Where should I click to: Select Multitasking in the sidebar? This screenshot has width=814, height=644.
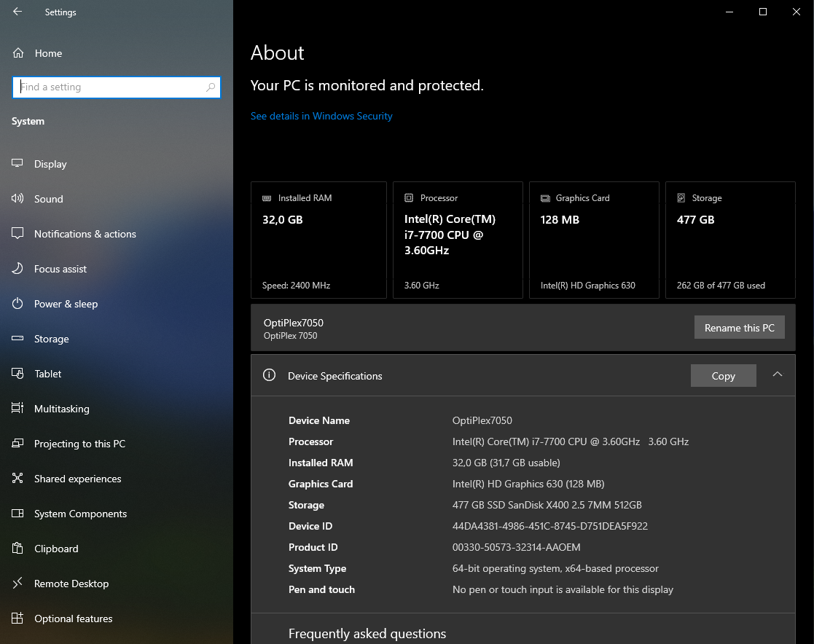point(61,409)
